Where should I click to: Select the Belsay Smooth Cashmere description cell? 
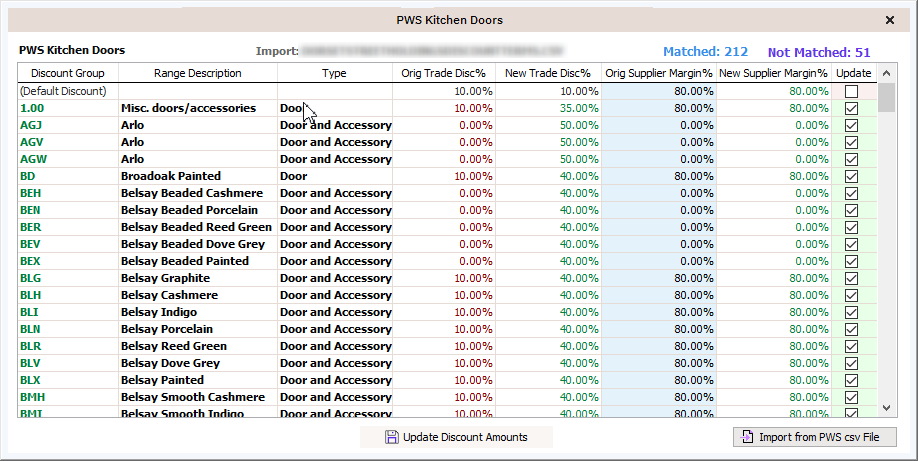click(x=198, y=397)
